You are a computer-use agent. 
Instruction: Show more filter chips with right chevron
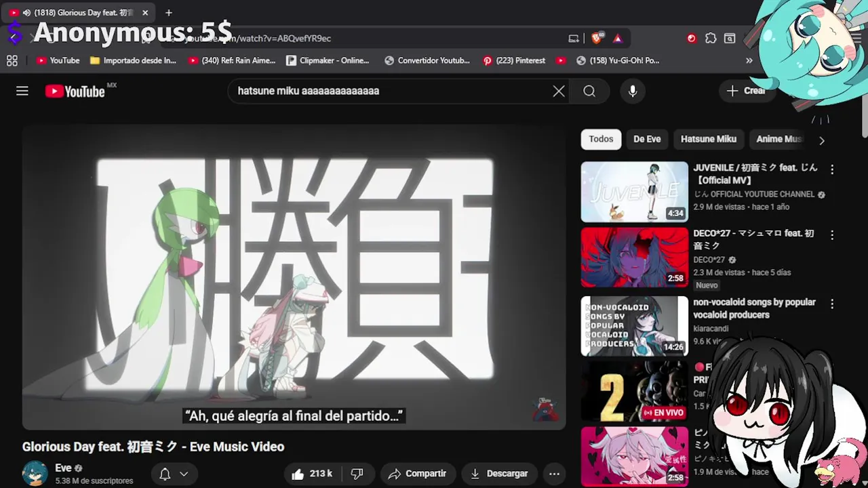[x=822, y=140]
